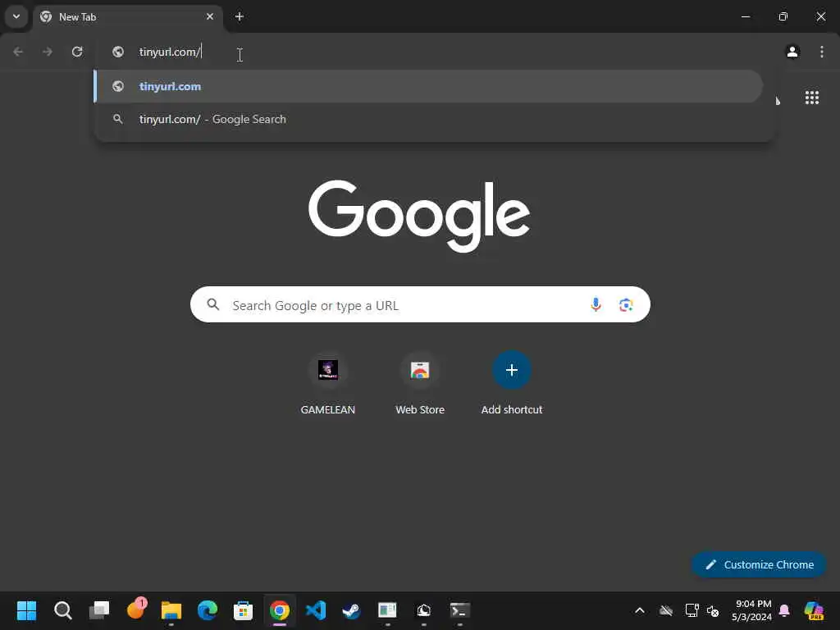Screen dimensions: 840x630
Task: Choose the tinyurl.com/ Google Search suggestion
Action: tap(428, 119)
